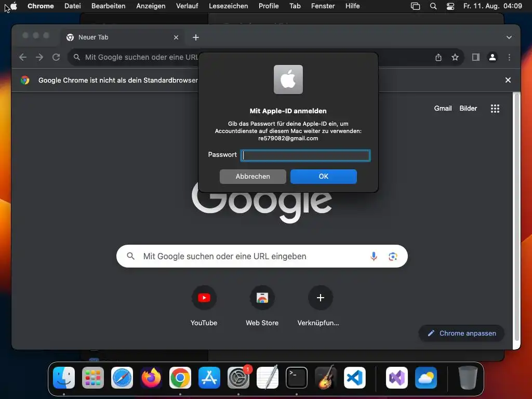Expand the tab search chevron
The width and height of the screenshot is (532, 399).
pyautogui.click(x=509, y=37)
